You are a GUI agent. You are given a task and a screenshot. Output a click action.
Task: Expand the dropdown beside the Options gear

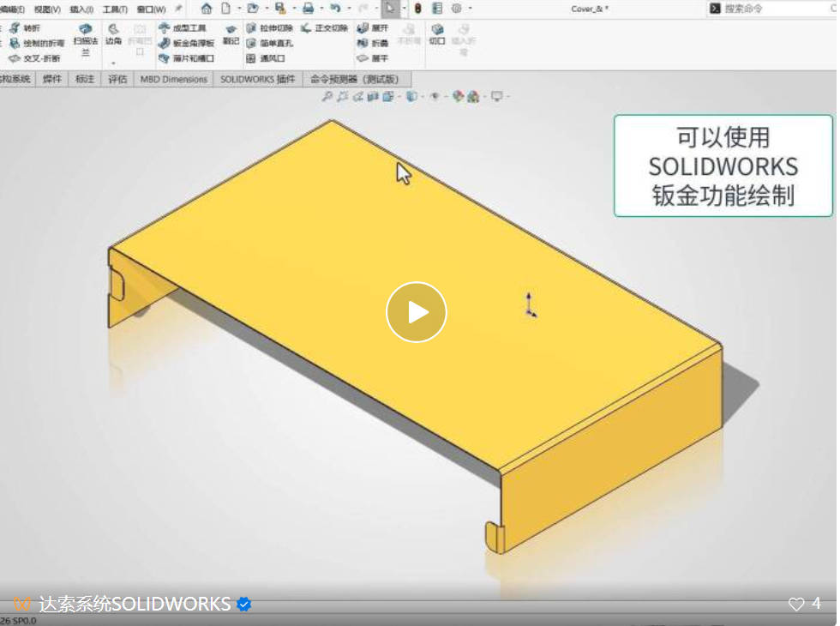pyautogui.click(x=470, y=8)
